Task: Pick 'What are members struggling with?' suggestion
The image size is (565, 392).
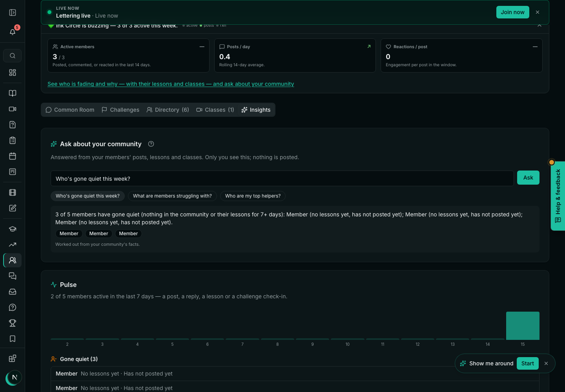Action: coord(172,196)
